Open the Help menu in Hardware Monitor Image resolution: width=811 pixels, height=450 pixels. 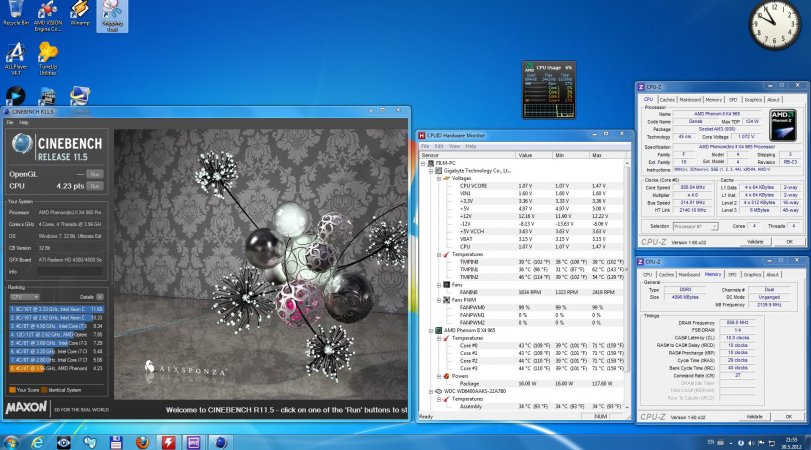470,146
